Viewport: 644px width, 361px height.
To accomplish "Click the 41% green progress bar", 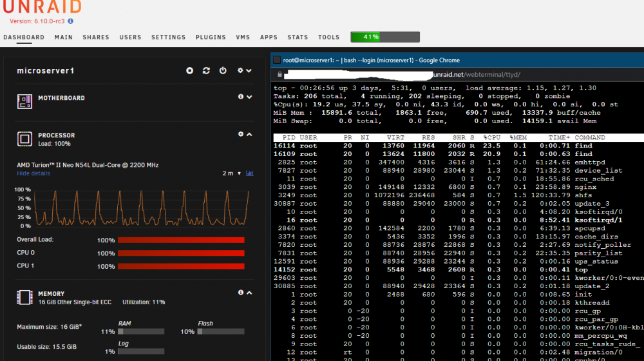I will tap(385, 37).
